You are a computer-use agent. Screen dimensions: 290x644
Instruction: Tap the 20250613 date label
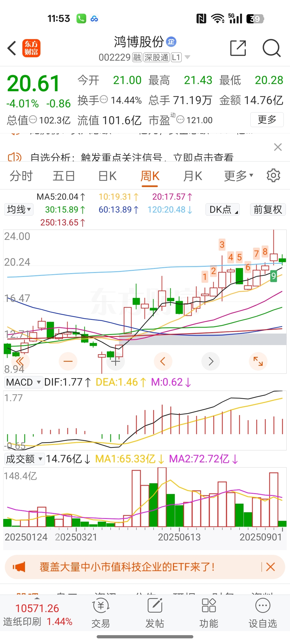point(179,537)
